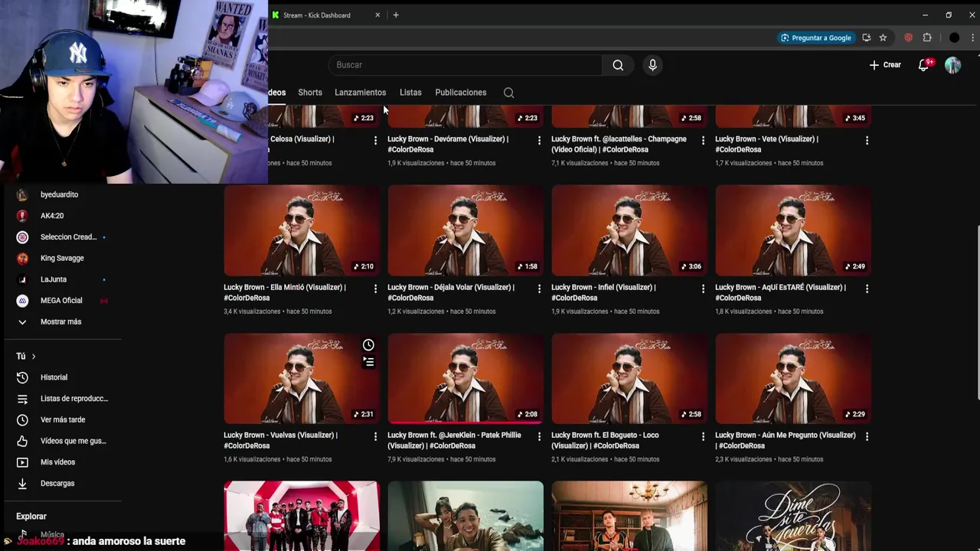The height and width of the screenshot is (551, 980).
Task: Open options menu for Aún Me Pregunto video
Action: pyautogui.click(x=867, y=436)
